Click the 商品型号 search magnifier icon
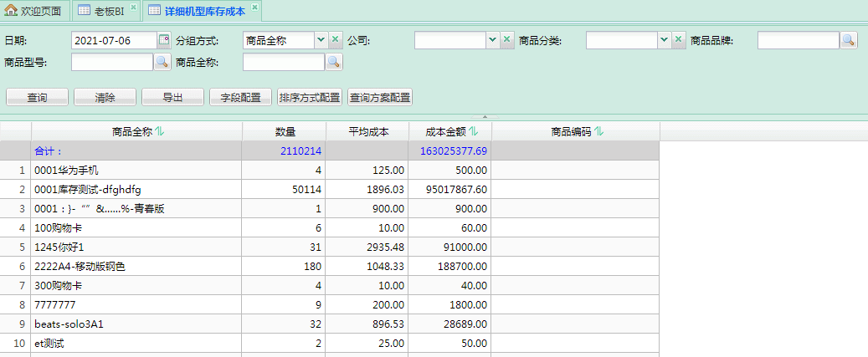Viewport: 868px width, 357px height. click(x=162, y=62)
